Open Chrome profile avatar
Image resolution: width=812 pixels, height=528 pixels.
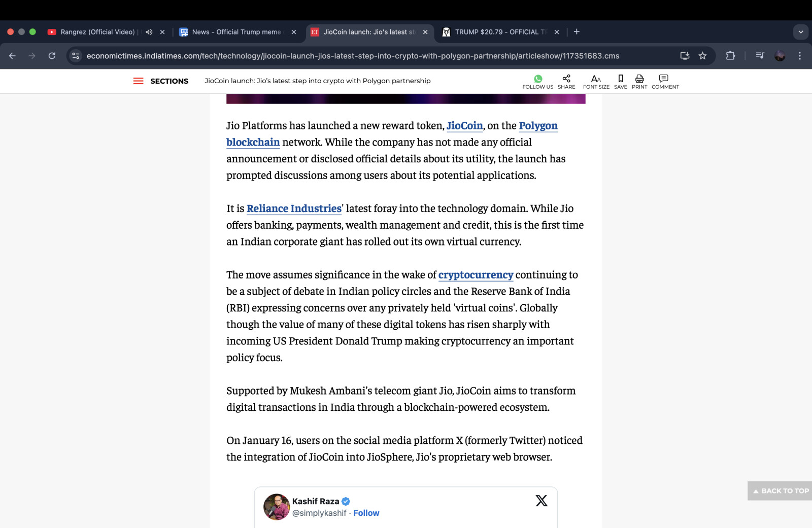pyautogui.click(x=780, y=56)
